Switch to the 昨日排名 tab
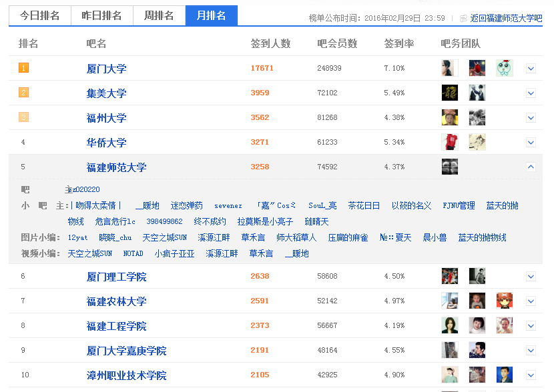The height and width of the screenshot is (392, 554). (101, 15)
